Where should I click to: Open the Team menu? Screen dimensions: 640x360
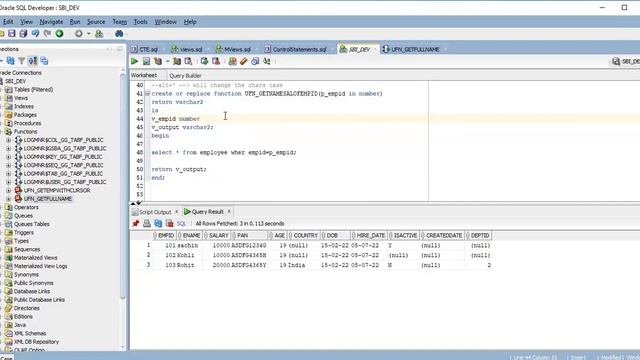119,22
